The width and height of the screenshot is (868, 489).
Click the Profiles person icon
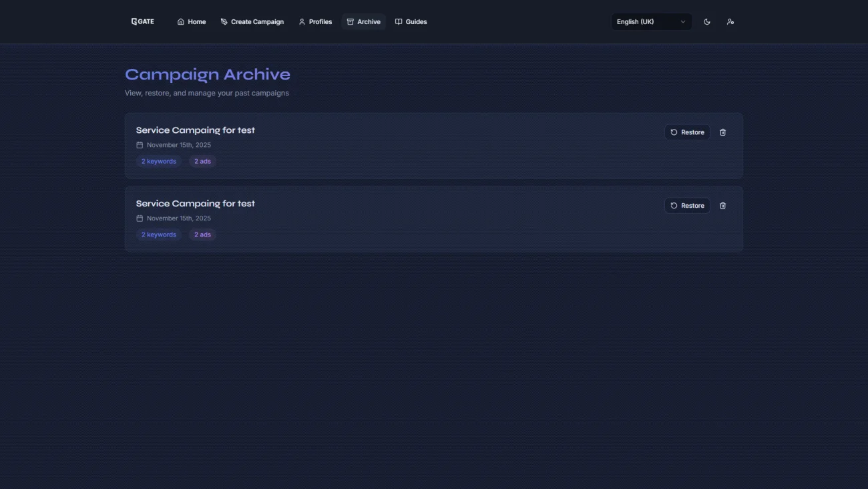point(301,21)
